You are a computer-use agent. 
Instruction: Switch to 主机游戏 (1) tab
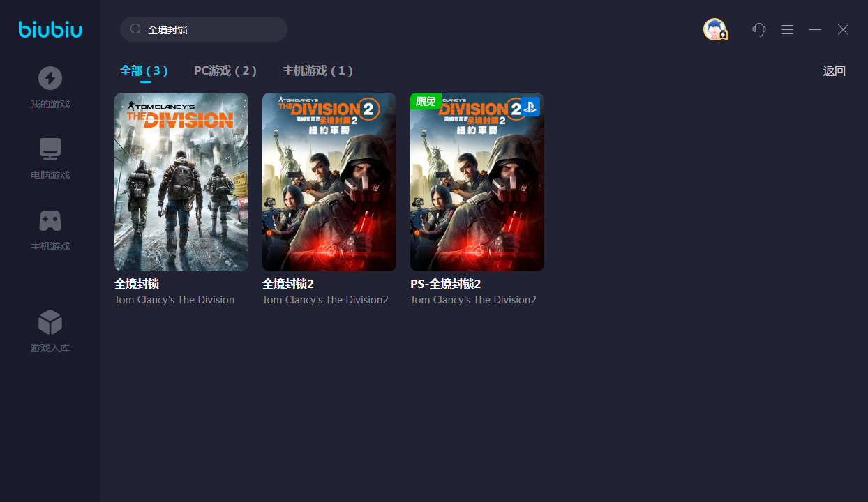[x=317, y=70]
